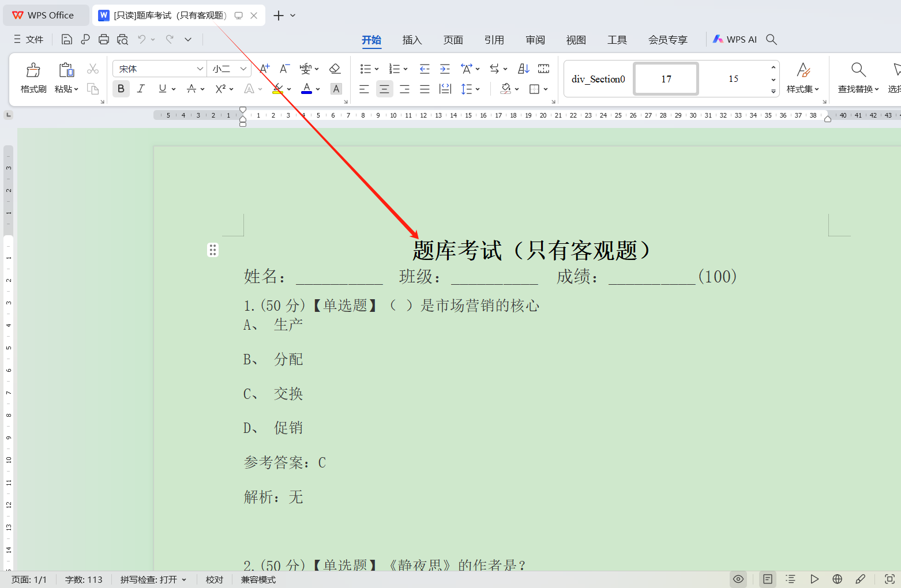Click the search magnifier next to WPS AI

(771, 39)
